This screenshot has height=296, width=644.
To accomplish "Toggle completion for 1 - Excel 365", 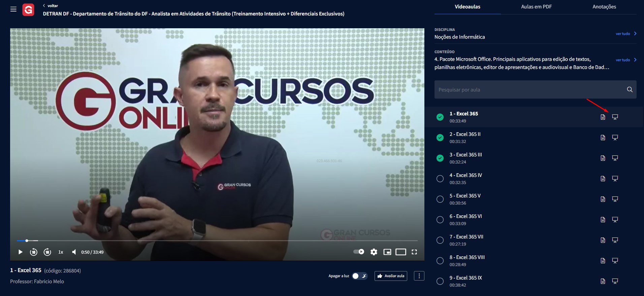I will (x=440, y=117).
